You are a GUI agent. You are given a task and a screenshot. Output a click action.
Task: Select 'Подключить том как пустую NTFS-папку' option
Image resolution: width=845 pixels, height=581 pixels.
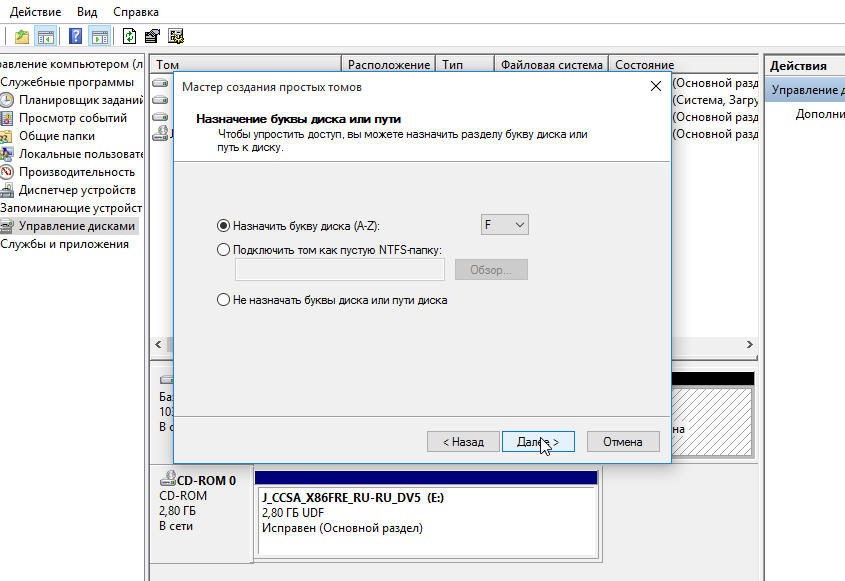(223, 250)
